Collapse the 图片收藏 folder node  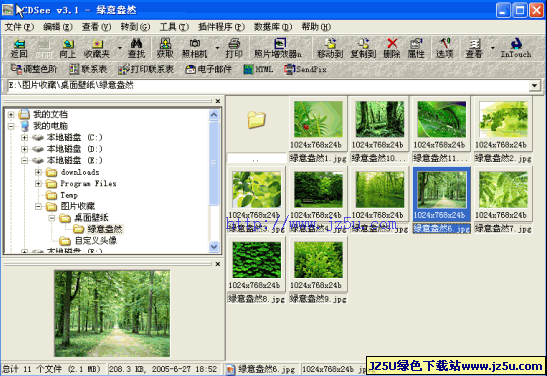pyautogui.click(x=38, y=206)
